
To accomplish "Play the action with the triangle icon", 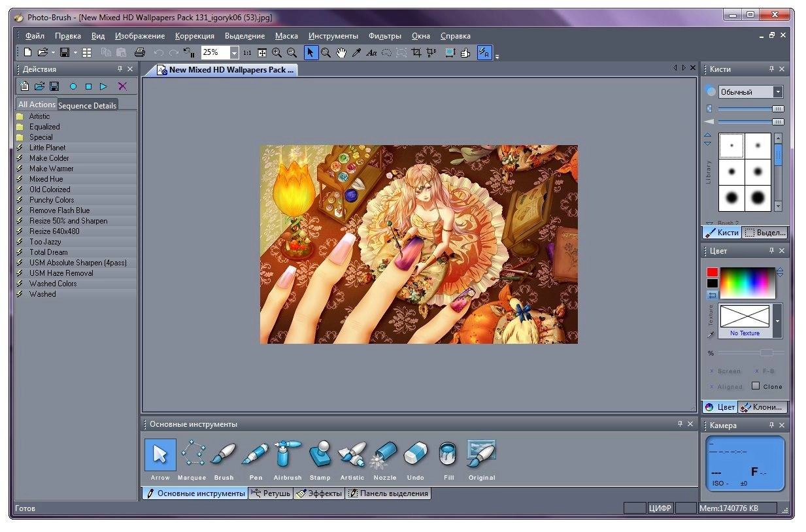I will 103,86.
